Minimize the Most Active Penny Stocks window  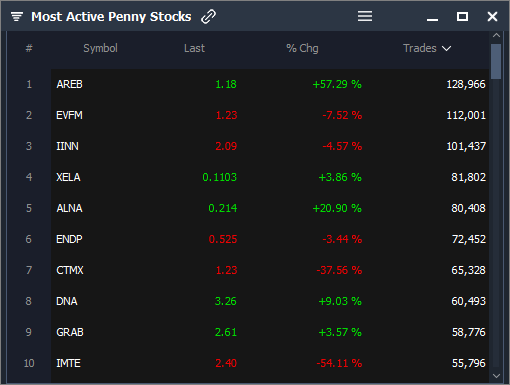click(x=432, y=20)
